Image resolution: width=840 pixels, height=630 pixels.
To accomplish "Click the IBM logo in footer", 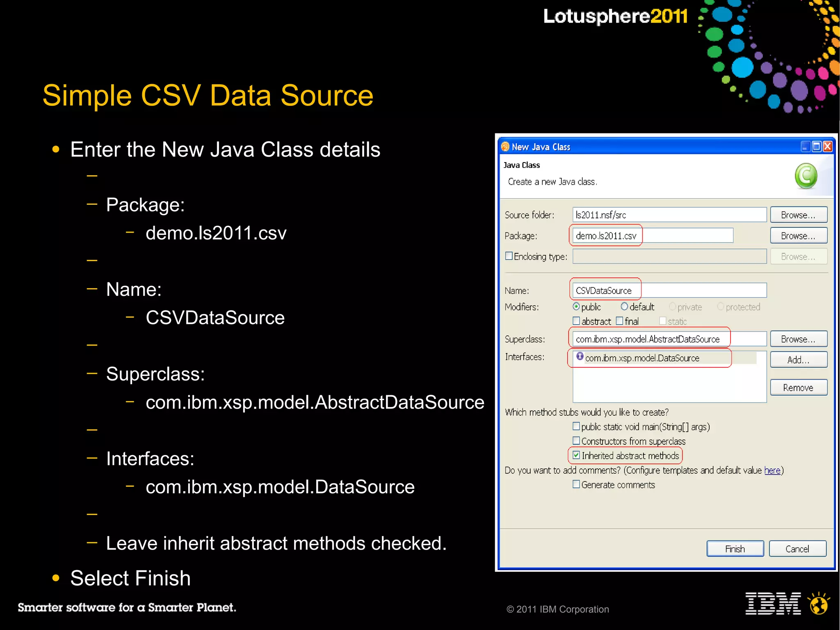I will 773,603.
